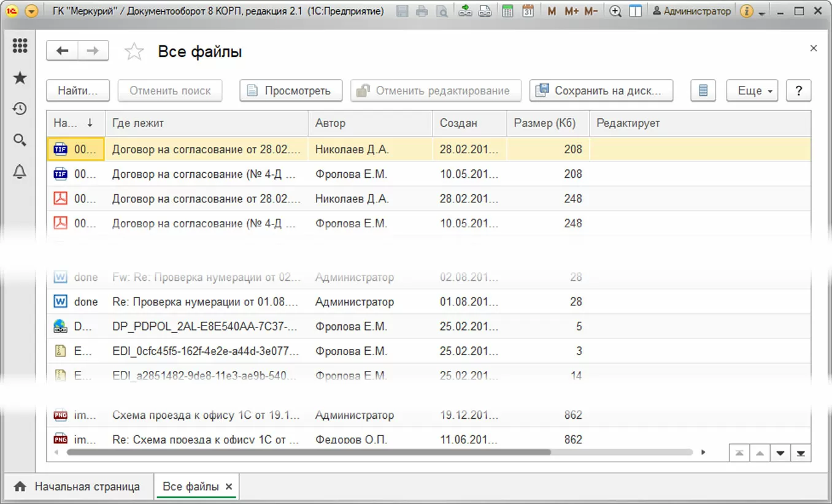Click the text Re: Проверка нумерации от 01.08
This screenshot has height=504, width=832.
[x=206, y=302]
